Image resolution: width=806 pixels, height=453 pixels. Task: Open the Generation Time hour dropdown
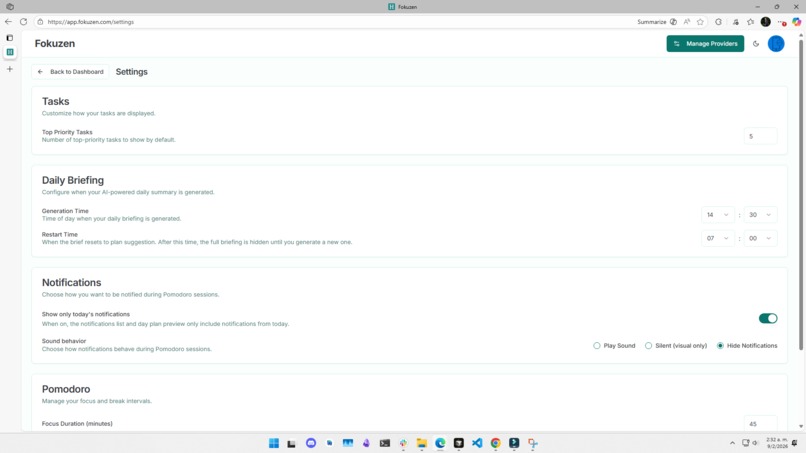tap(718, 215)
